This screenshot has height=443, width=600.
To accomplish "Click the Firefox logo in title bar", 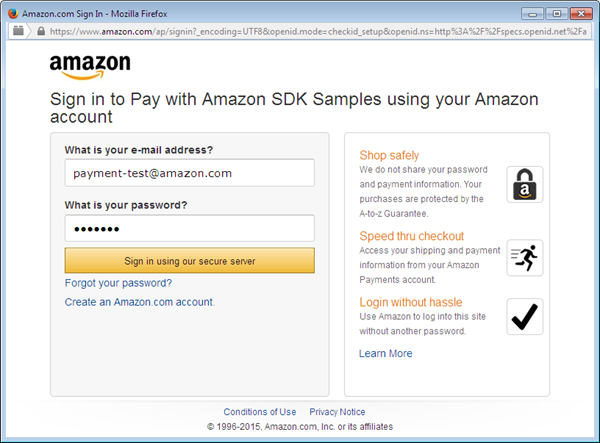I will 13,13.
